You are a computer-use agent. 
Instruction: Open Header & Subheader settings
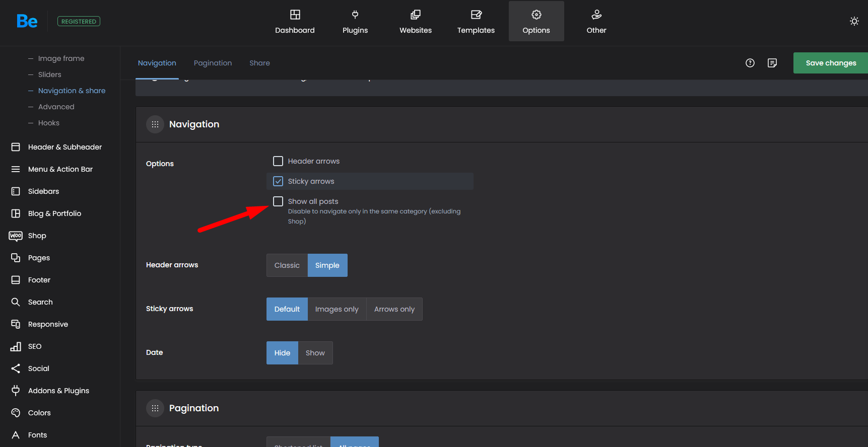click(65, 147)
